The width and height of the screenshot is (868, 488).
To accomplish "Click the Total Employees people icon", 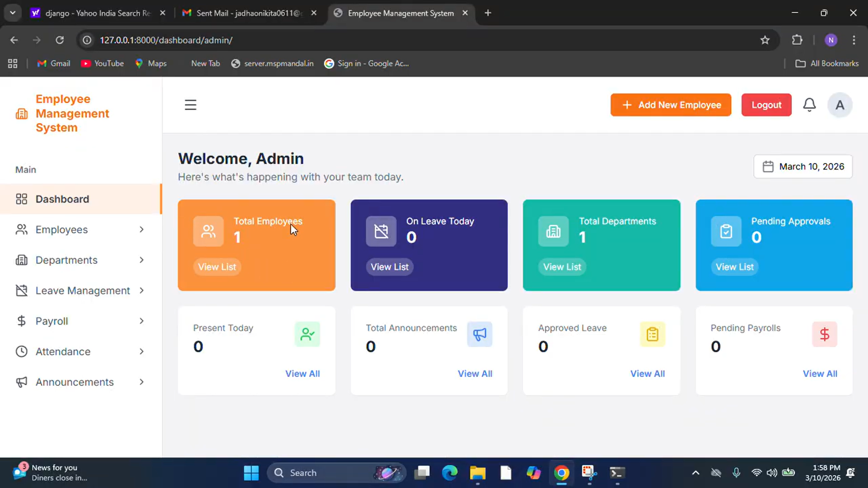I will click(x=208, y=231).
